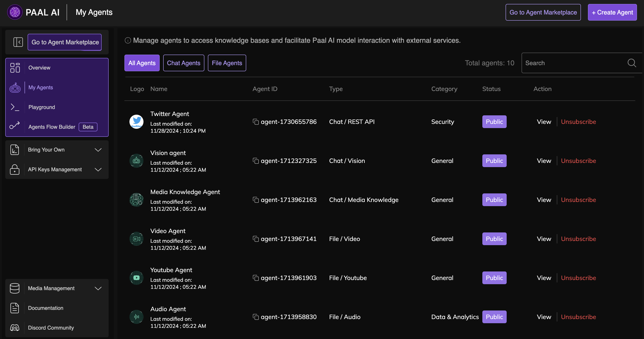Copy the Audio Agent ID icon

click(255, 317)
